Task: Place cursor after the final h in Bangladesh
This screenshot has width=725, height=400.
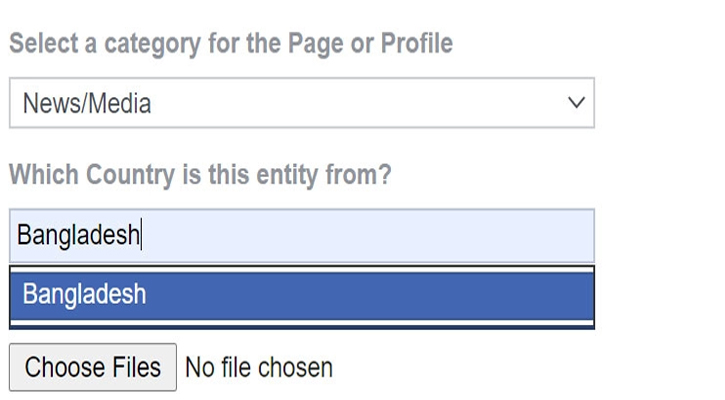Action: (x=141, y=236)
